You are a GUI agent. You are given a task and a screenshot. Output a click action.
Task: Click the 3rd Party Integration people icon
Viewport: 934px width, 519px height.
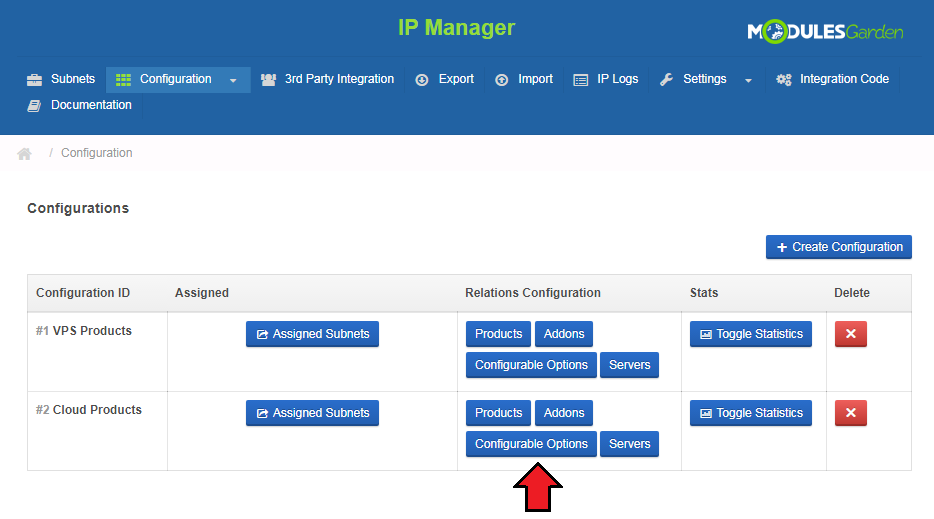click(269, 80)
